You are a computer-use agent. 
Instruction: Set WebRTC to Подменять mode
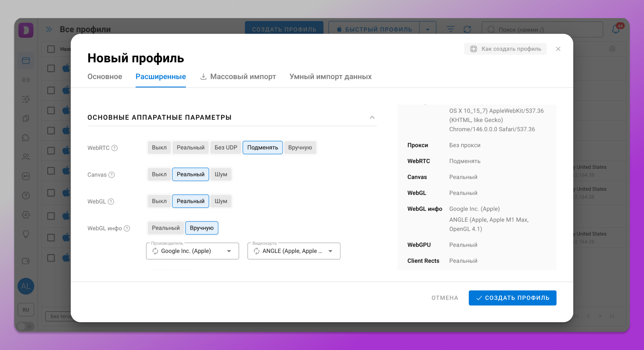[262, 147]
